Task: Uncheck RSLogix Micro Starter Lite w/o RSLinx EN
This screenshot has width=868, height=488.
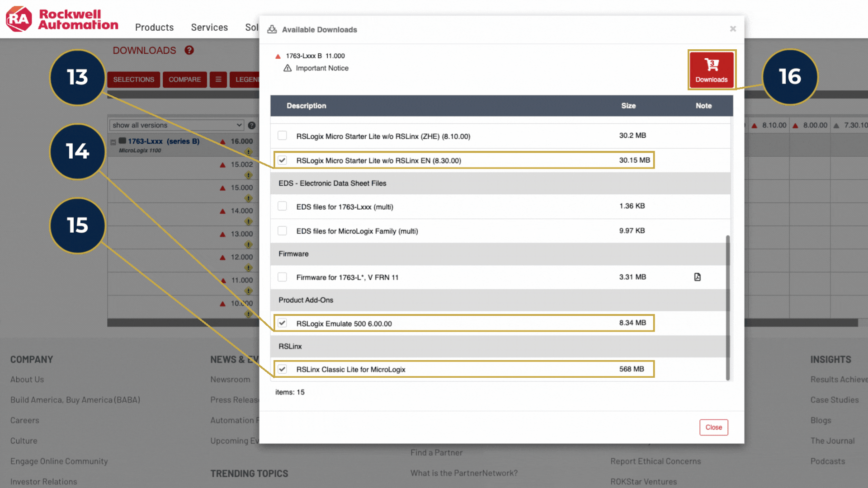Action: [282, 160]
